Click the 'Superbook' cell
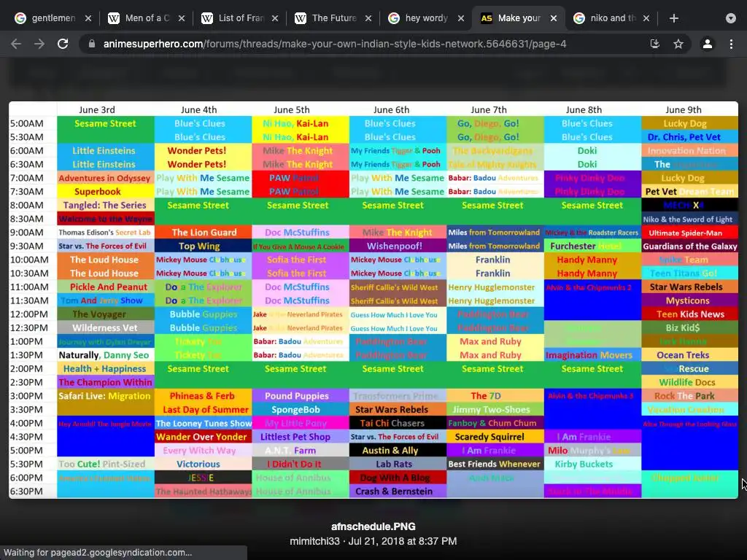The width and height of the screenshot is (747, 560). (105, 192)
